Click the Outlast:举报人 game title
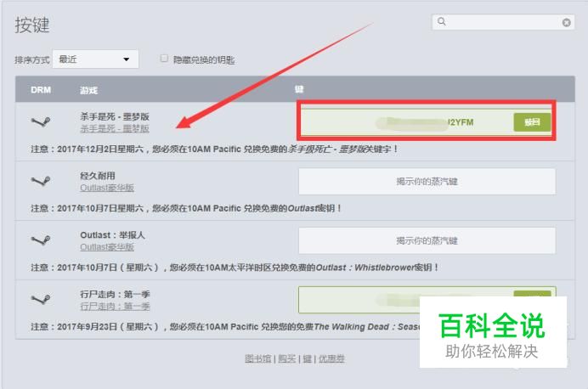Viewport: 588px width, 389px height. coord(112,235)
